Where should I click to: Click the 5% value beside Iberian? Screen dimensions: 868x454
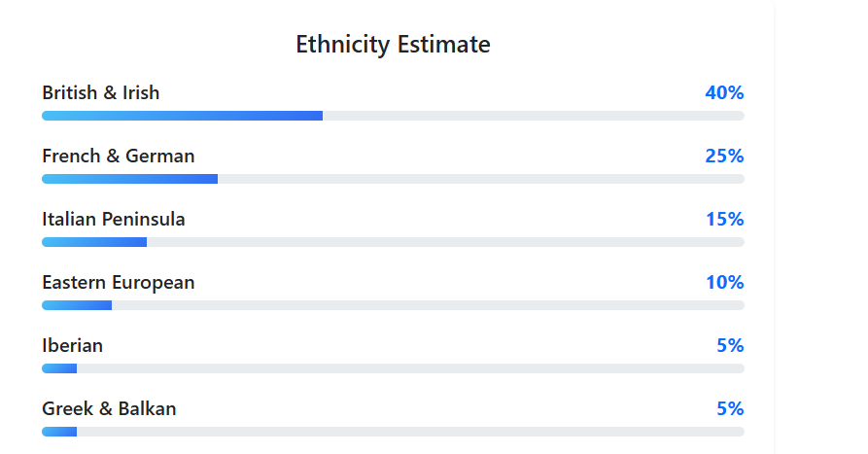[x=730, y=346]
